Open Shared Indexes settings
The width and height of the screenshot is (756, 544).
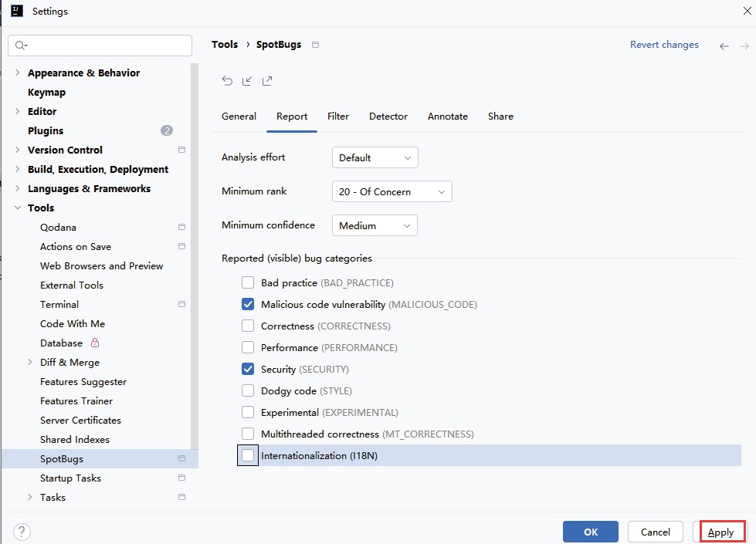[x=75, y=439]
